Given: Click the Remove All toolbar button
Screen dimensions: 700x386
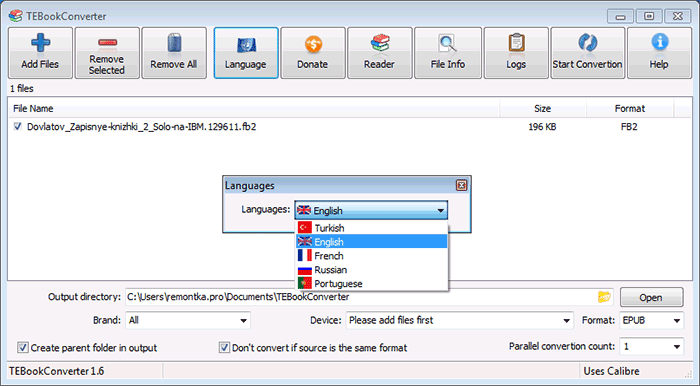Looking at the screenshot, I should pos(174,53).
